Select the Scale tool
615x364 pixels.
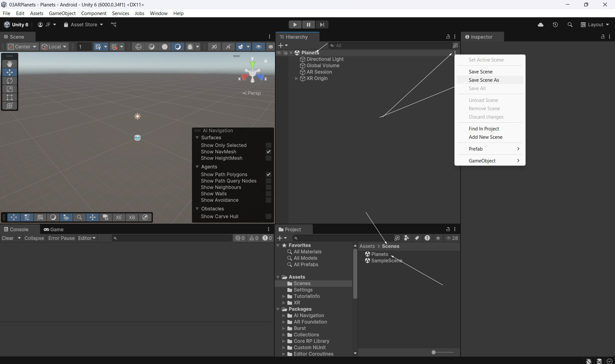(x=10, y=89)
